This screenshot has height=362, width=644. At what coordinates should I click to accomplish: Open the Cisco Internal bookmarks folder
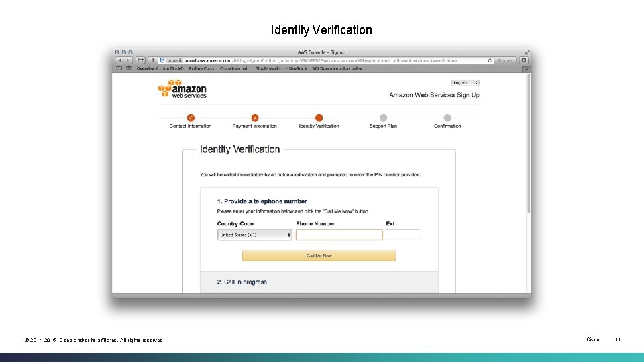click(235, 68)
